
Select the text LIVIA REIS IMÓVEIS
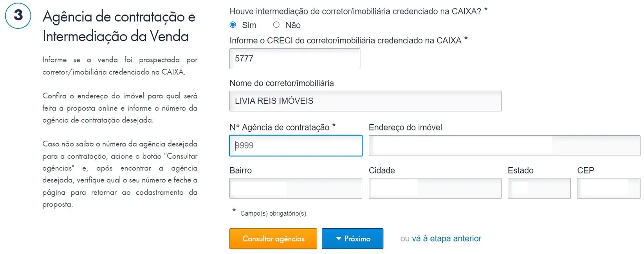(x=274, y=101)
